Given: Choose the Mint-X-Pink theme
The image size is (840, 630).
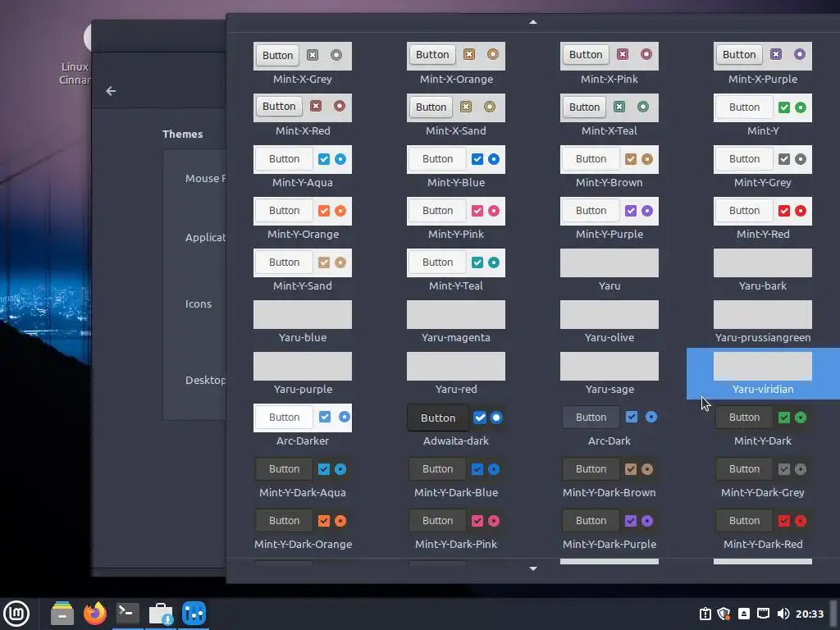Looking at the screenshot, I should [609, 64].
